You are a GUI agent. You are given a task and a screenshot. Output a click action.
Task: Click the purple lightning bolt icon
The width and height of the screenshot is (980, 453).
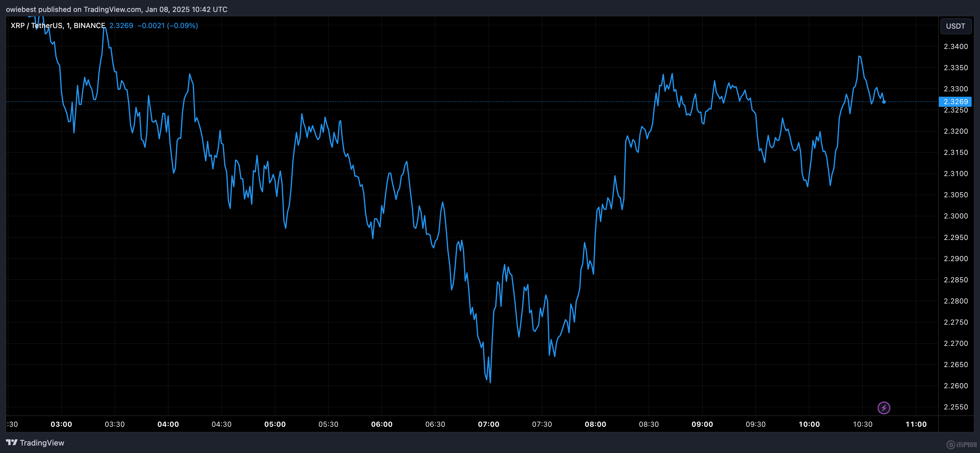tap(883, 408)
